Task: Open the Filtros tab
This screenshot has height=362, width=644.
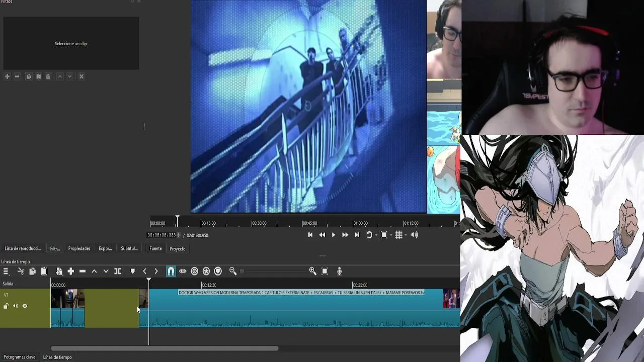Action: tap(55, 248)
